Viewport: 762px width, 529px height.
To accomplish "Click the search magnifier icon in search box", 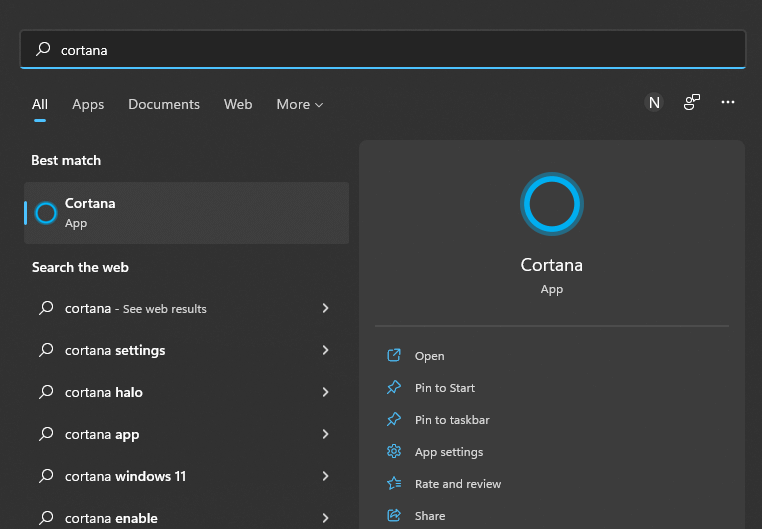I will (x=43, y=49).
